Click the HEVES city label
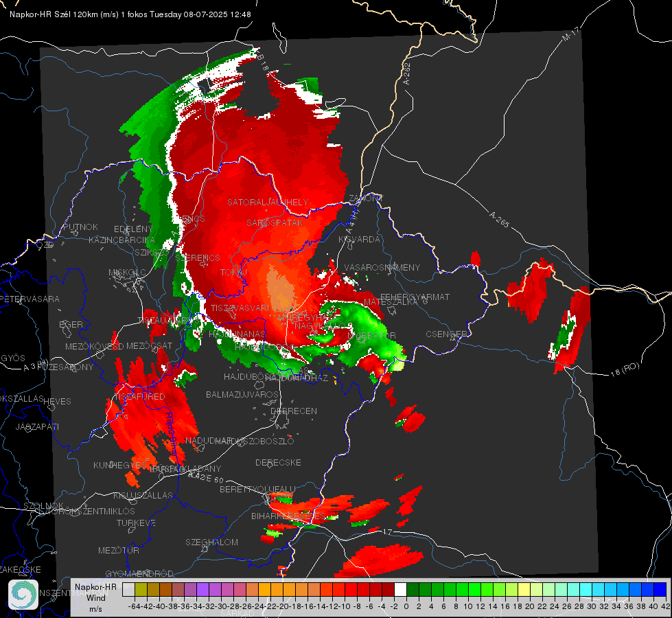This screenshot has height=618, width=672. click(58, 402)
